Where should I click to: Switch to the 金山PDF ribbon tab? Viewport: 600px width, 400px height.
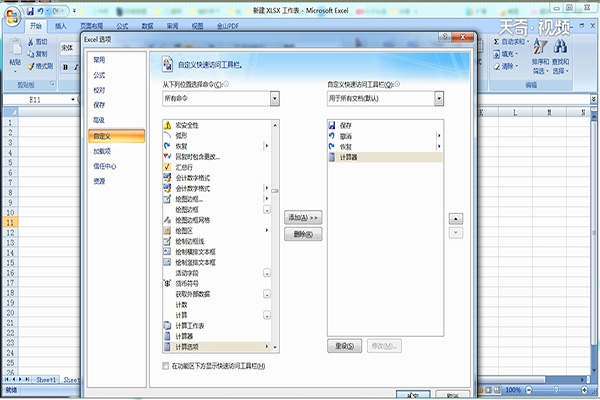tap(228, 26)
